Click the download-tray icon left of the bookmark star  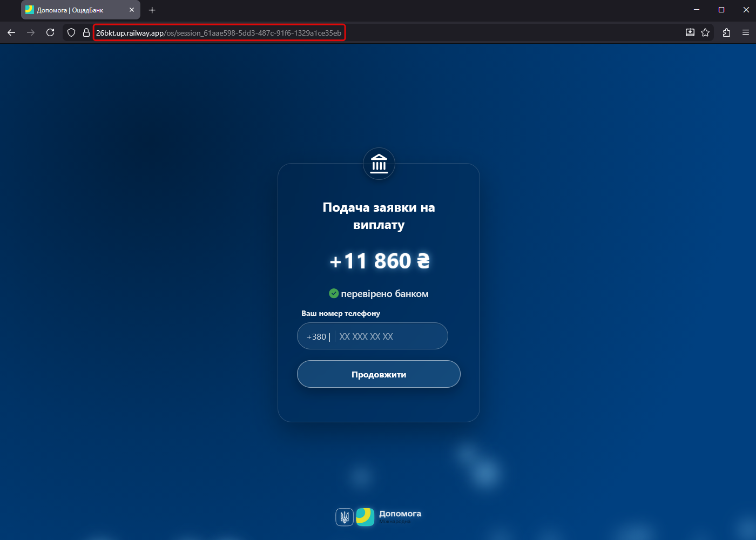pyautogui.click(x=690, y=33)
